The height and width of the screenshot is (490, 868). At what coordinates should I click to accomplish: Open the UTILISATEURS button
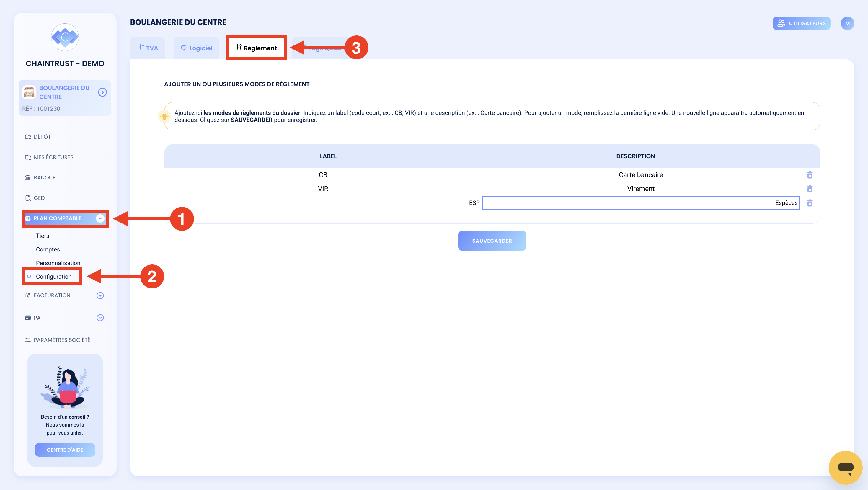pyautogui.click(x=801, y=23)
